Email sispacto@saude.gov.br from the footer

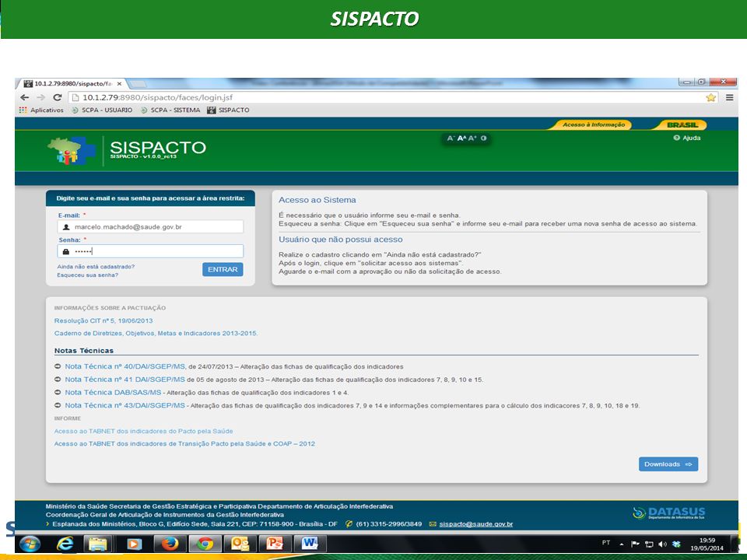click(x=475, y=523)
